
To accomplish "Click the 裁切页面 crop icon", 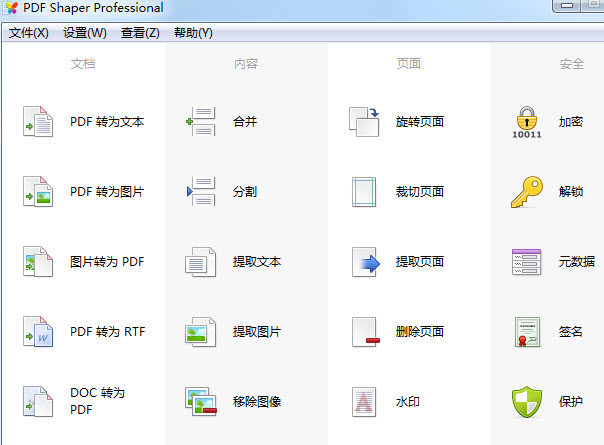I will click(x=364, y=192).
